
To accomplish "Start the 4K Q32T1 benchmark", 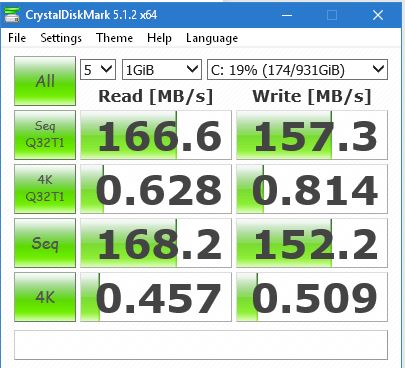I will coord(45,189).
